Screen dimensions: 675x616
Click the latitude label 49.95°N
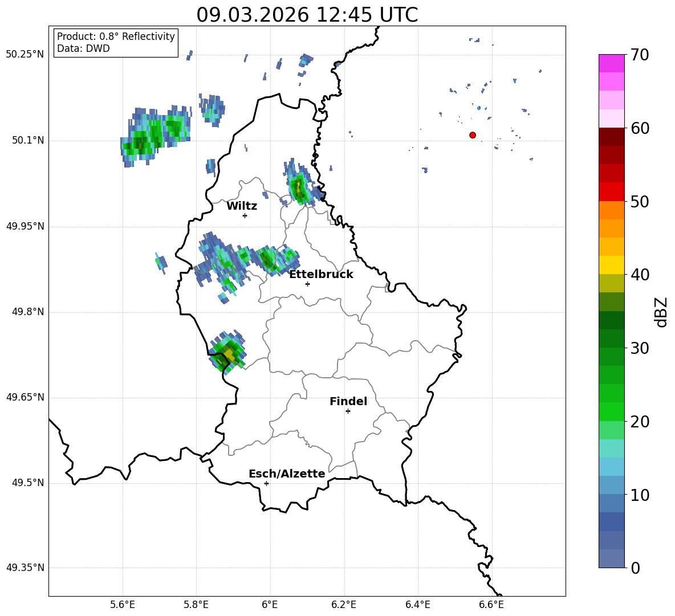click(x=25, y=226)
